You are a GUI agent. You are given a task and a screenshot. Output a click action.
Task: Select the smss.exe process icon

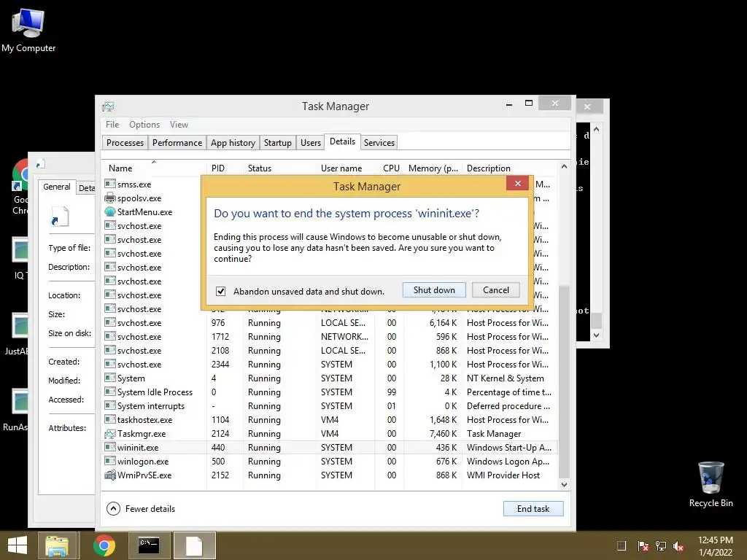pyautogui.click(x=110, y=184)
